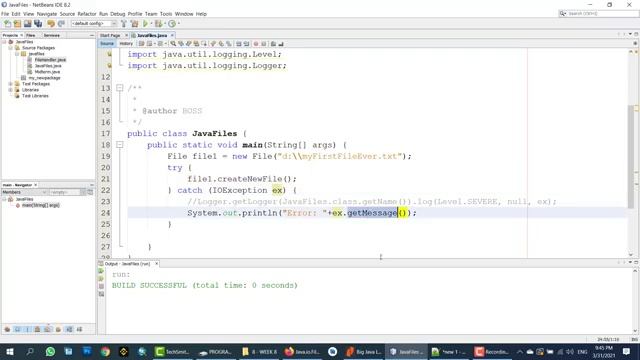Click the New File toolbar icon
The width and height of the screenshot is (640, 360).
(x=7, y=24)
